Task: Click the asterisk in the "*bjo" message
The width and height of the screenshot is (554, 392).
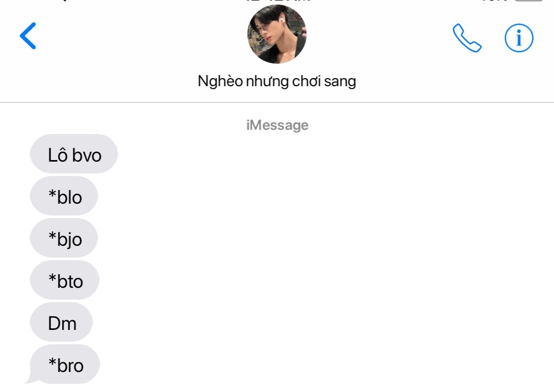Action: pyautogui.click(x=52, y=236)
